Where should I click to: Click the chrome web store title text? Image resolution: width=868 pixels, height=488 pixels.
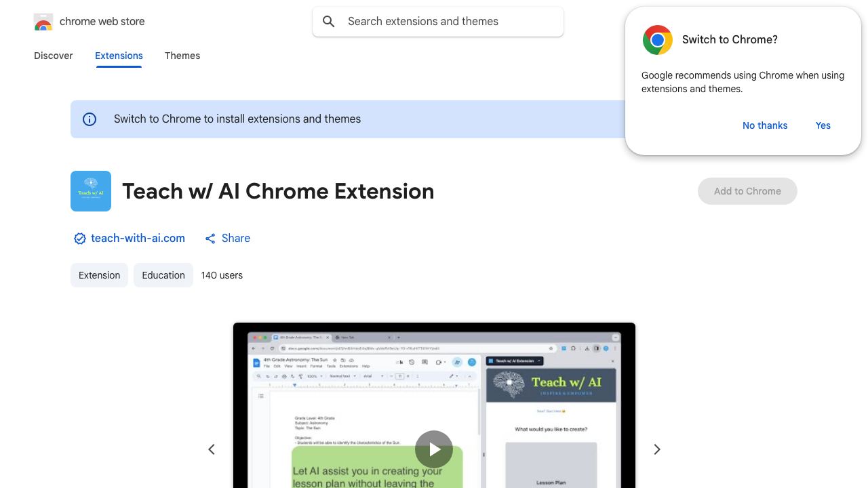pyautogui.click(x=102, y=22)
